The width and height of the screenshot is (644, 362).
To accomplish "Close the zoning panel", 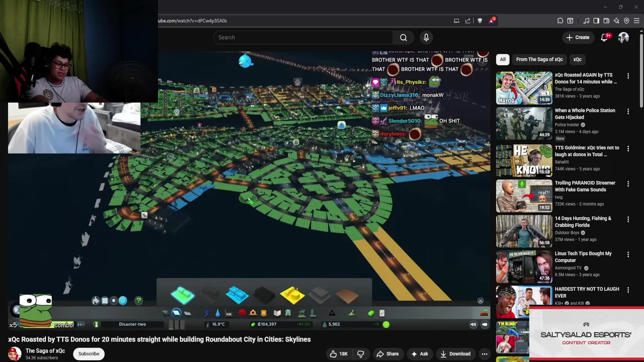I will click(x=480, y=301).
